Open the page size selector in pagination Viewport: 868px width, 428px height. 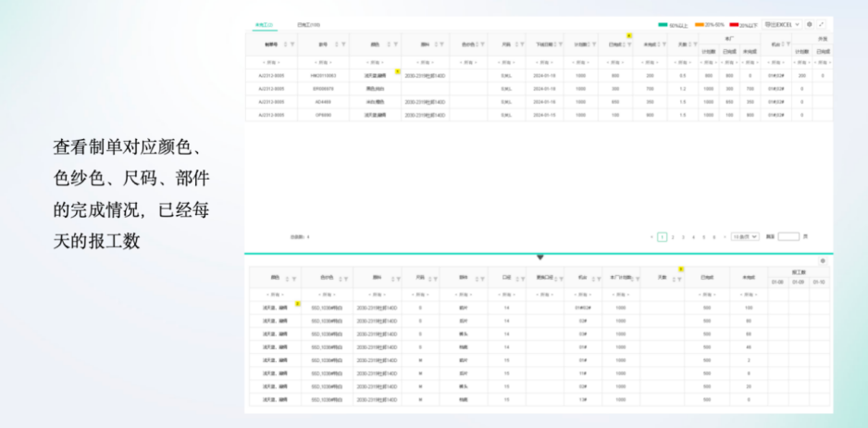[x=745, y=237]
